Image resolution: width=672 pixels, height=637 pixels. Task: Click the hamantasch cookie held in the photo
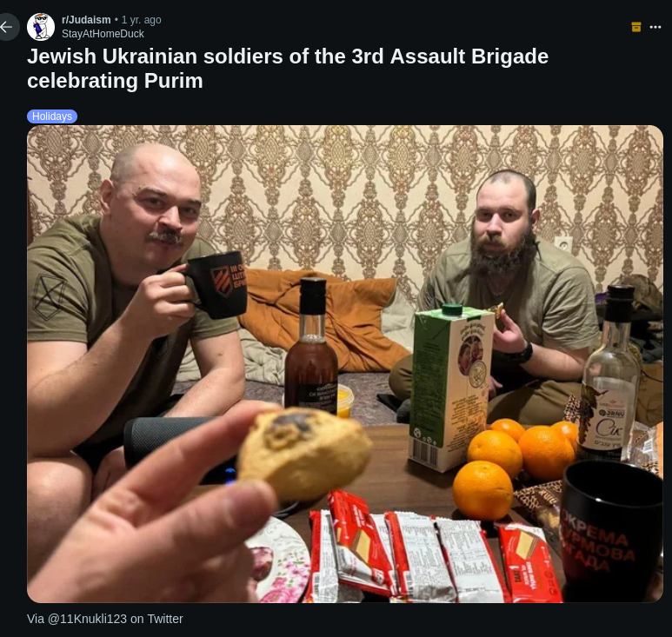click(304, 453)
